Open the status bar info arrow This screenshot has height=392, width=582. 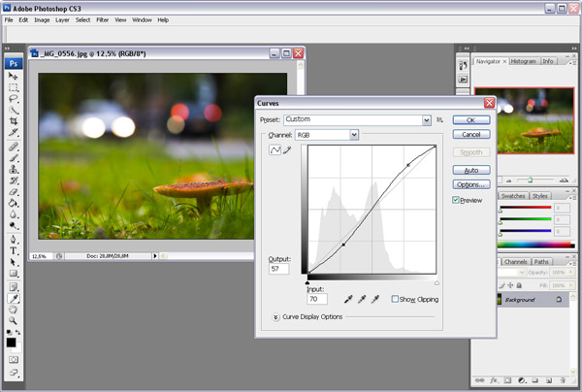pyautogui.click(x=155, y=256)
